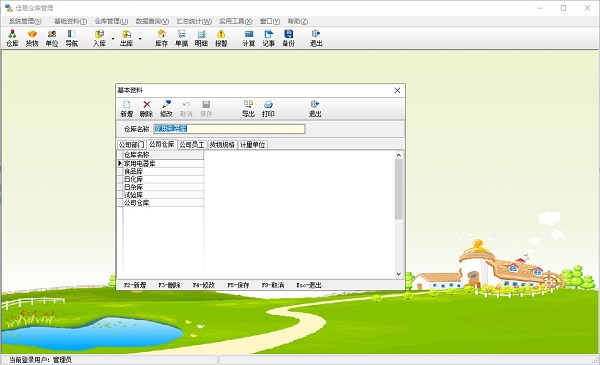
Task: Open the 帮助(Z) menu
Action: point(298,21)
